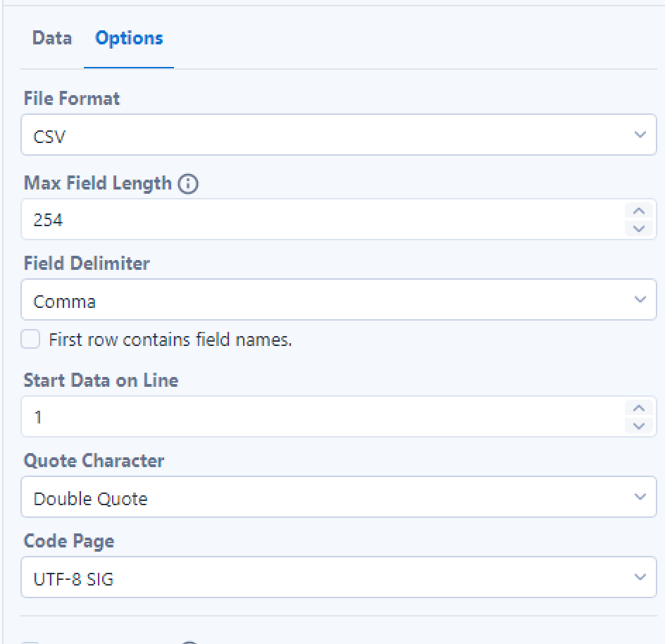The width and height of the screenshot is (665, 644).
Task: Click the Quote Character label
Action: click(x=94, y=461)
